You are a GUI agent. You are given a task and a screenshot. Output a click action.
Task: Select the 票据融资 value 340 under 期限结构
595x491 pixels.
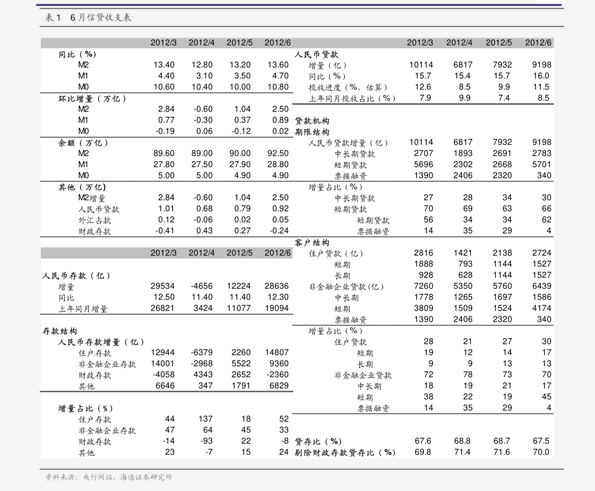pos(544,175)
